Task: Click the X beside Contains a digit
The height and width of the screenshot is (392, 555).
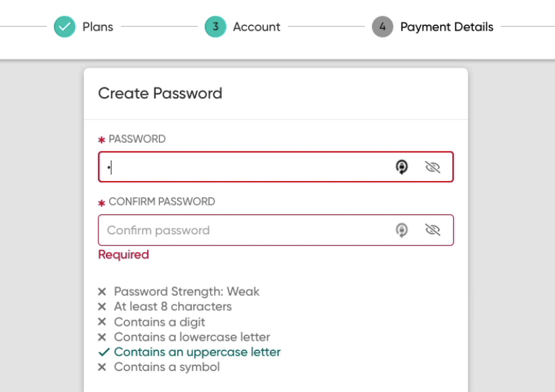Action: pos(102,322)
